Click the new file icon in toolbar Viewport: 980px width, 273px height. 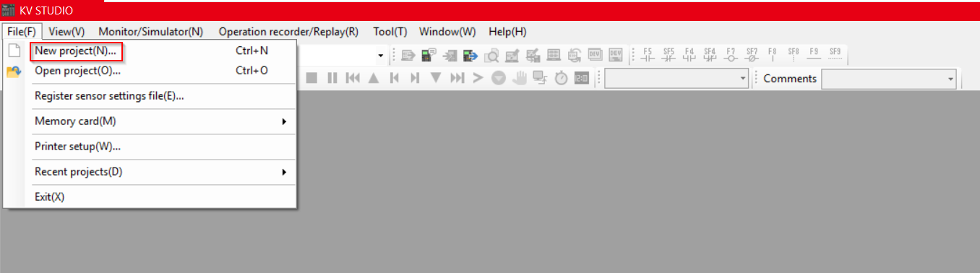[13, 51]
